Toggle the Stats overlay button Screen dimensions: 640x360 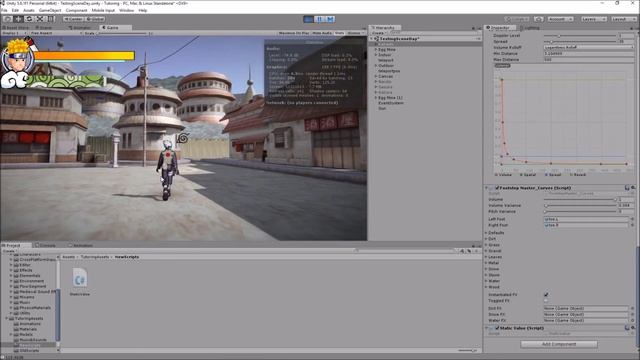click(x=340, y=33)
